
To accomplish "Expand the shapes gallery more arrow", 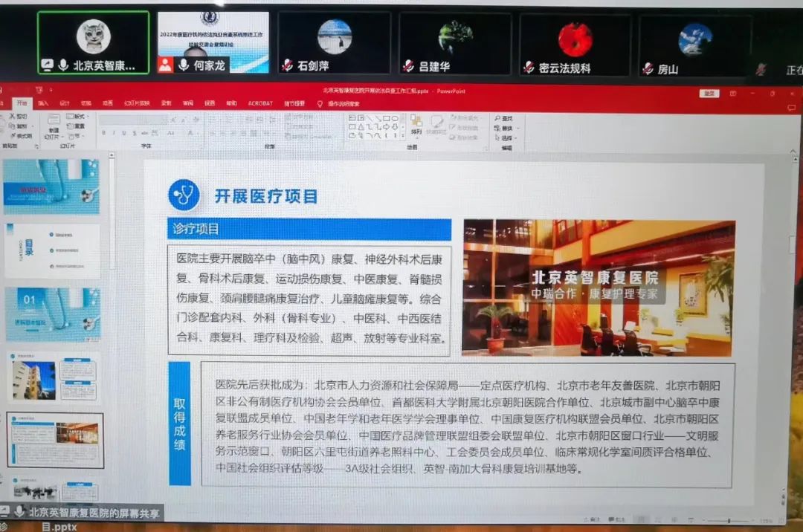I will click(402, 136).
